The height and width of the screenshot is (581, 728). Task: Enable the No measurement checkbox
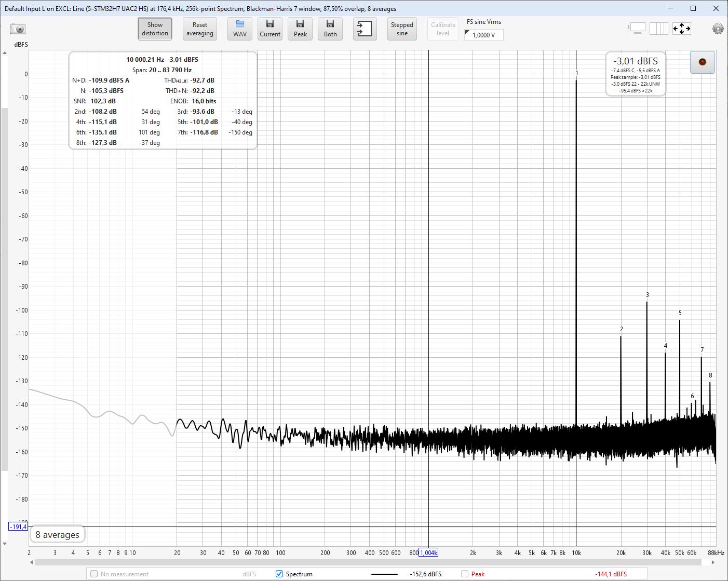[94, 574]
